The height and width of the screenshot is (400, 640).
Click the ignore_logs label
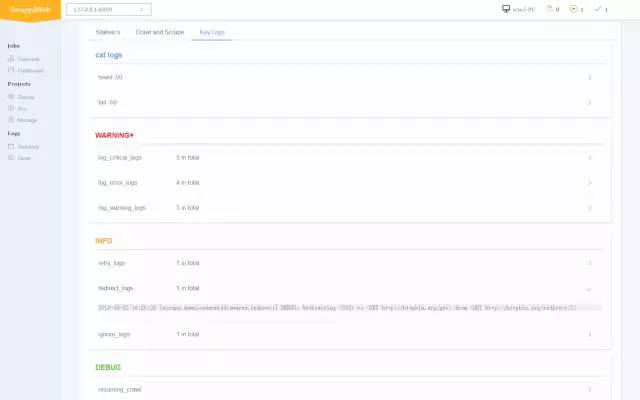pyautogui.click(x=114, y=334)
